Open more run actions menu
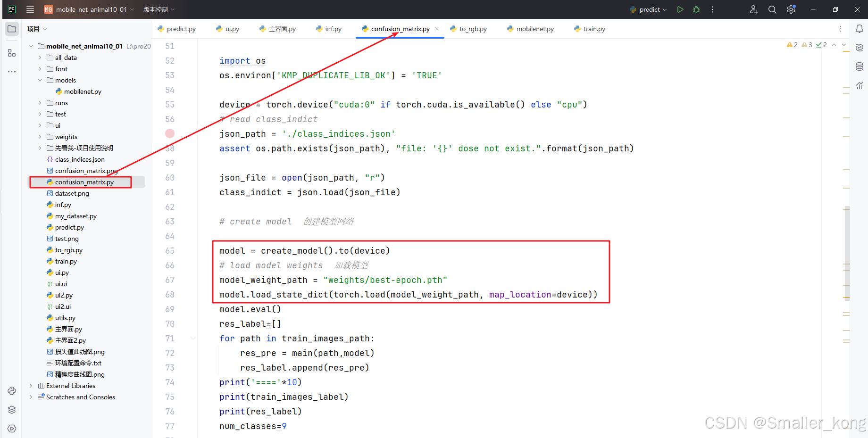Screen dimensions: 868x438 click(712, 9)
